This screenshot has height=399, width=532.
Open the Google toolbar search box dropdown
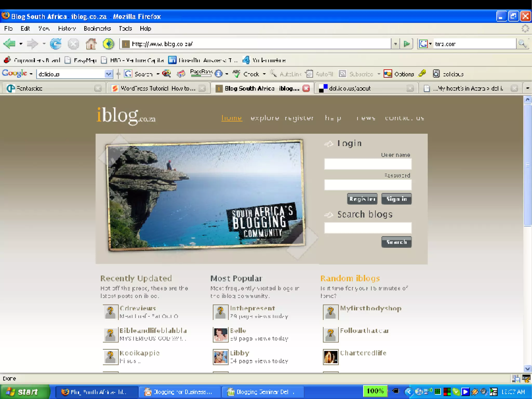108,74
